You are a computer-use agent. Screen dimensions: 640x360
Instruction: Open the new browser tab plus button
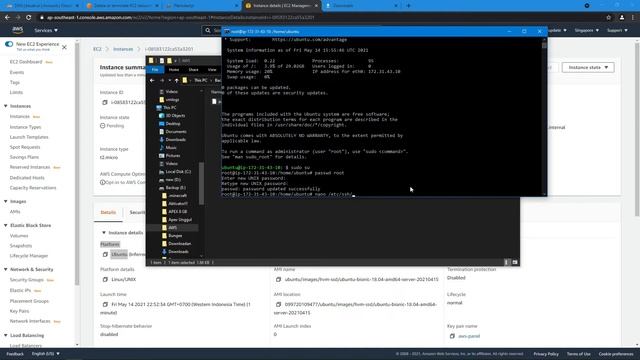point(408,6)
